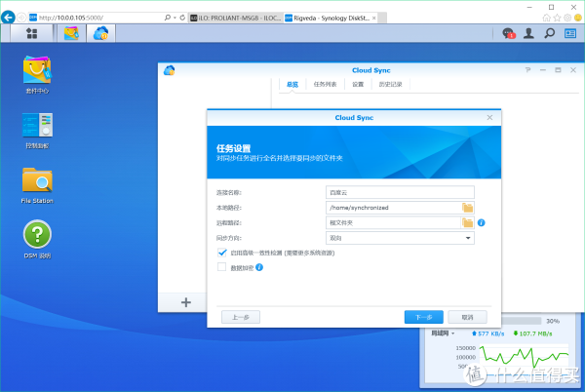Screen dimensions: 585x392
Task: Open the address bar search dropdown arrow
Action: coord(175,18)
